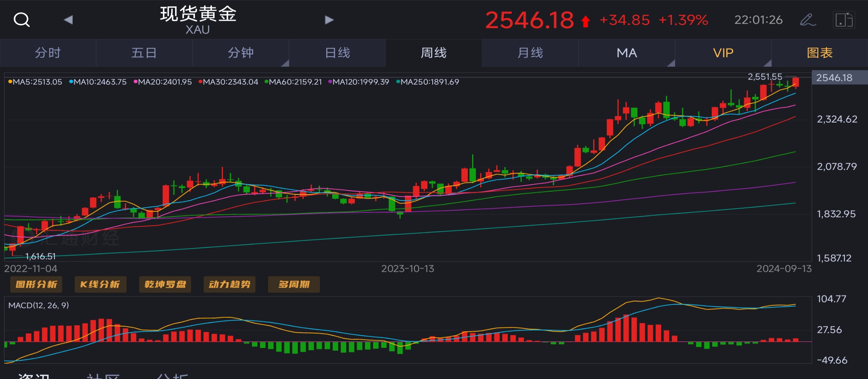The width and height of the screenshot is (868, 379).
Task: Tap the 2,324.62 price axis label
Action: [837, 119]
